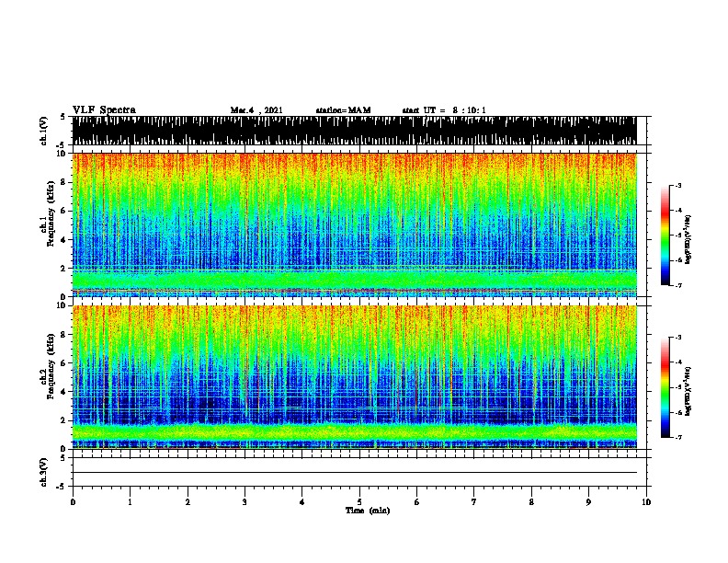Click the "-7" label on ch.2 color scale
This screenshot has width=728, height=563.
coord(678,437)
